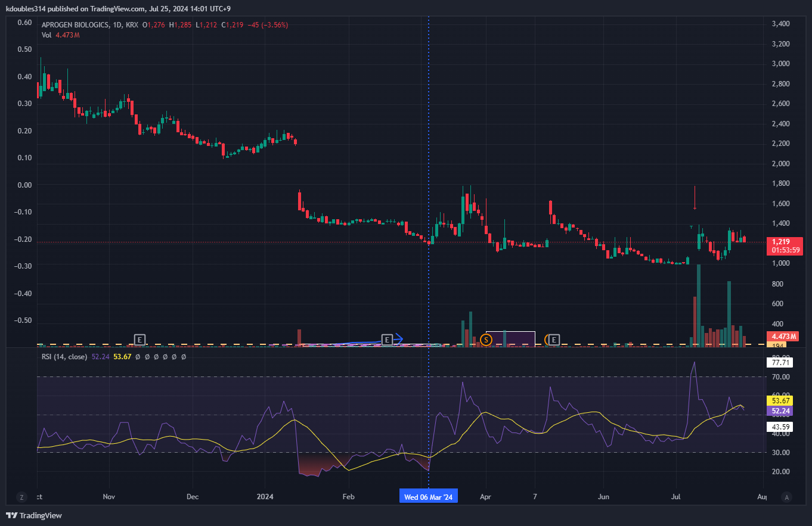Click the 0.60 left axis label
Viewport: 812px width, 526px height.
[25, 23]
